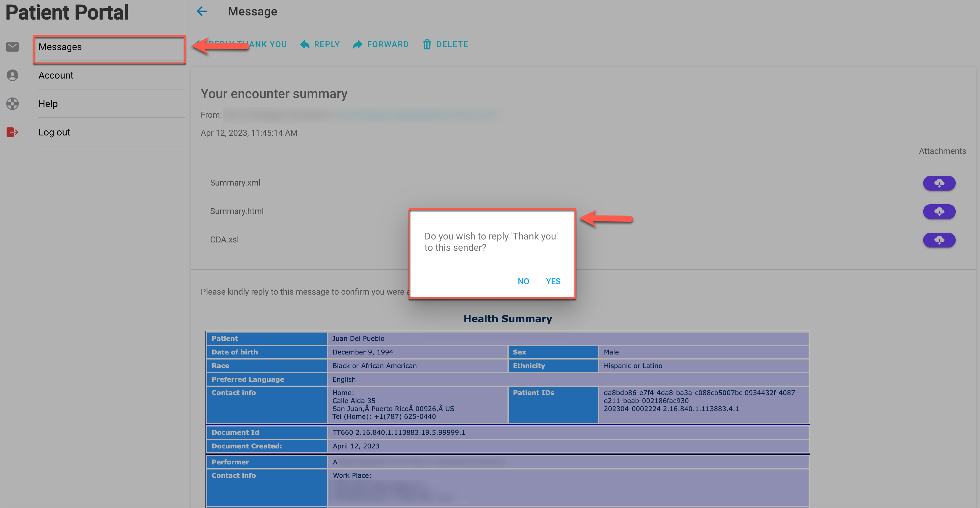Click the Forward arrow icon
This screenshot has width=980, height=508.
pos(357,44)
